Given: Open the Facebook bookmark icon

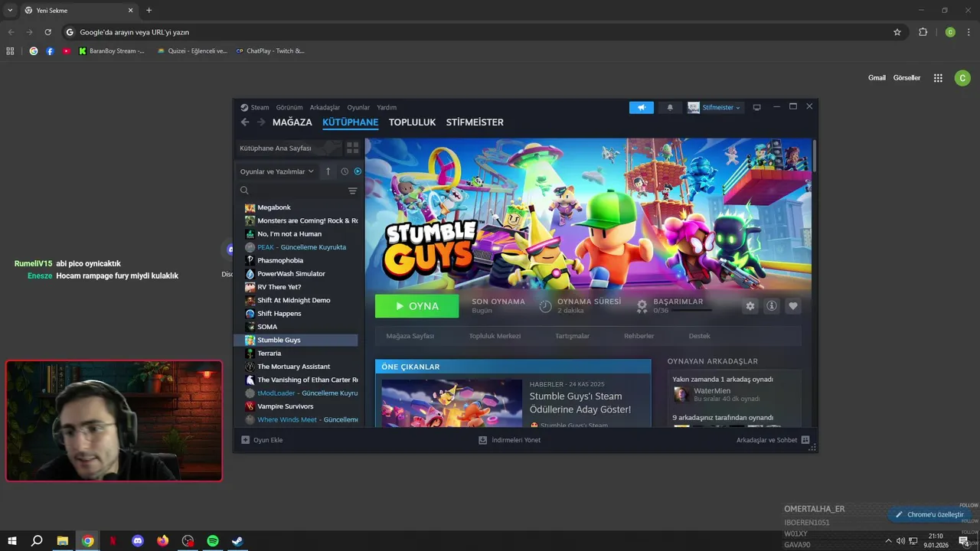Looking at the screenshot, I should point(50,51).
